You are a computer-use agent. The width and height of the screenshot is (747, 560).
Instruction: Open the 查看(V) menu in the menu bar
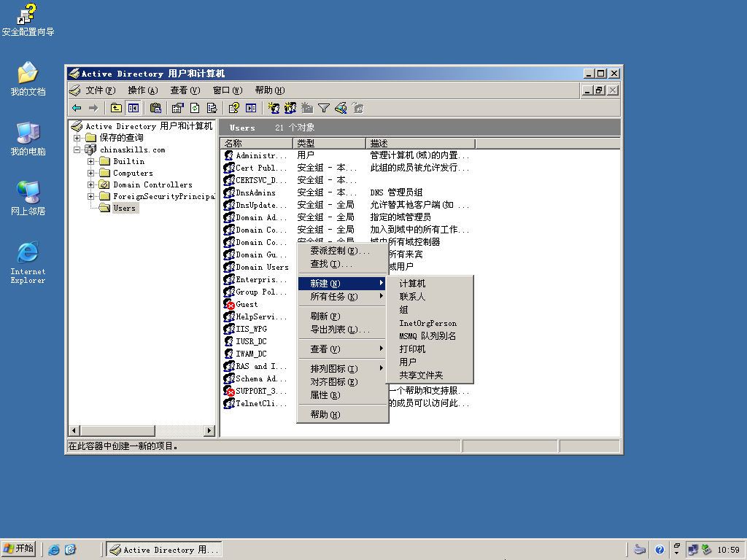(x=185, y=90)
